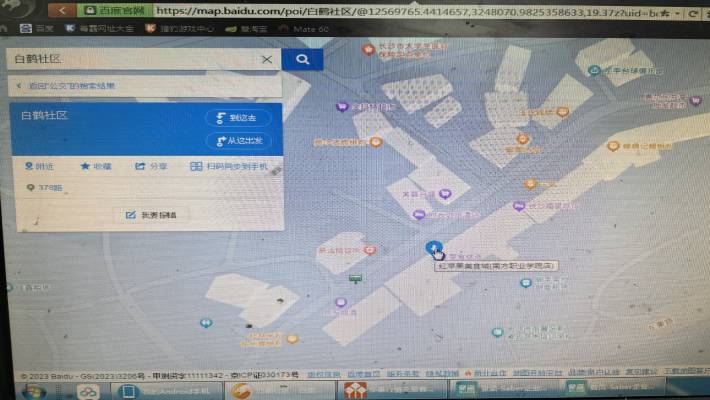Open the 猎豹游戏中心 bookmark
This screenshot has width=710, height=400.
click(179, 29)
